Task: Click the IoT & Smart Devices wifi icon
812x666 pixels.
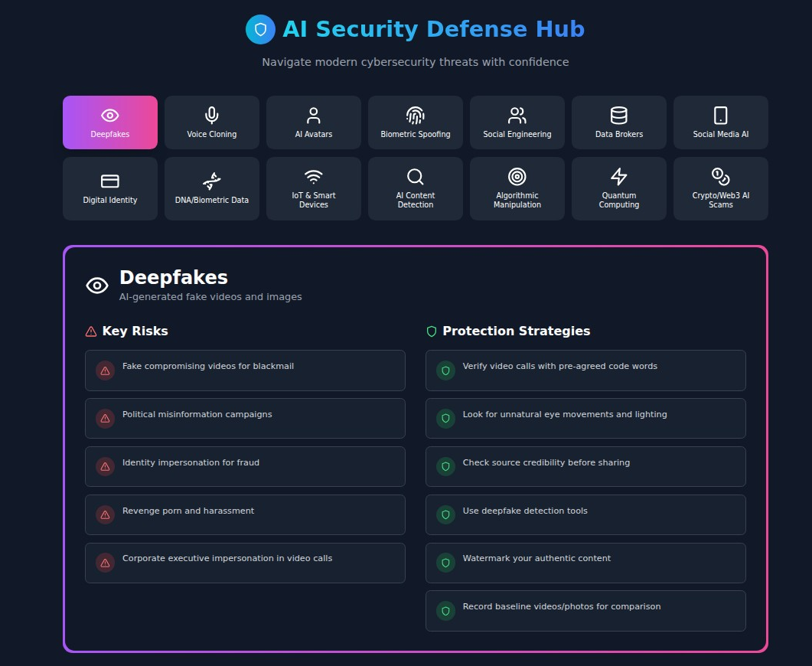Action: [313, 178]
